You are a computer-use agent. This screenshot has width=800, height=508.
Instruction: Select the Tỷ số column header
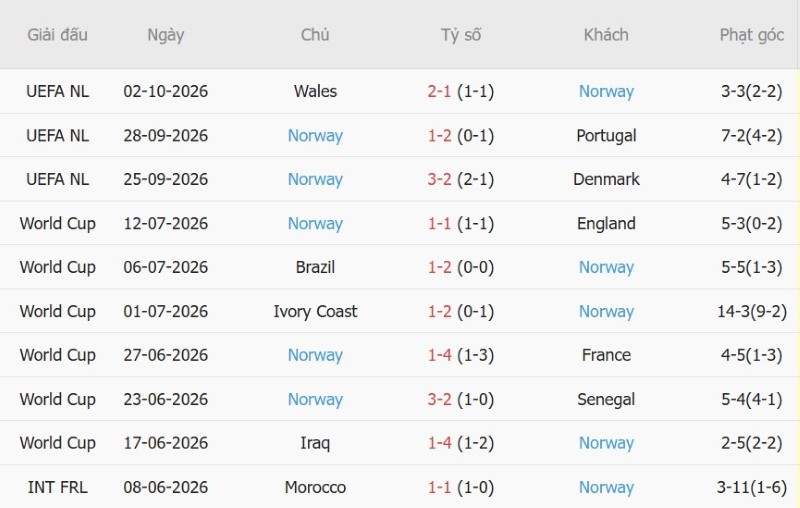tap(461, 35)
